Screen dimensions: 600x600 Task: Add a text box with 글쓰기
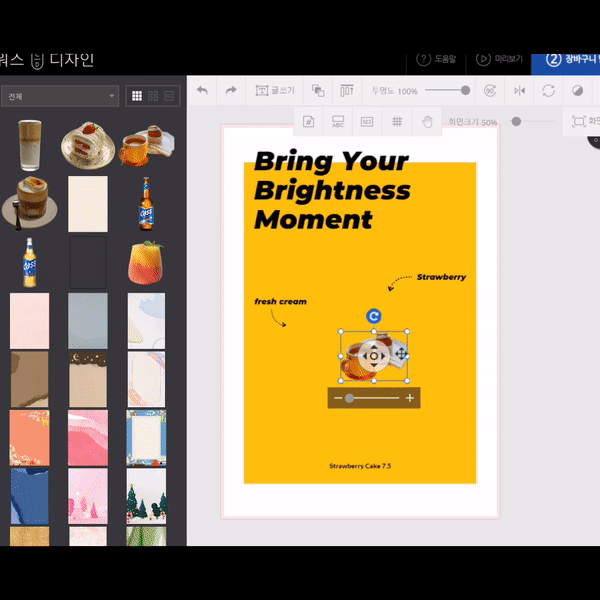pos(275,91)
